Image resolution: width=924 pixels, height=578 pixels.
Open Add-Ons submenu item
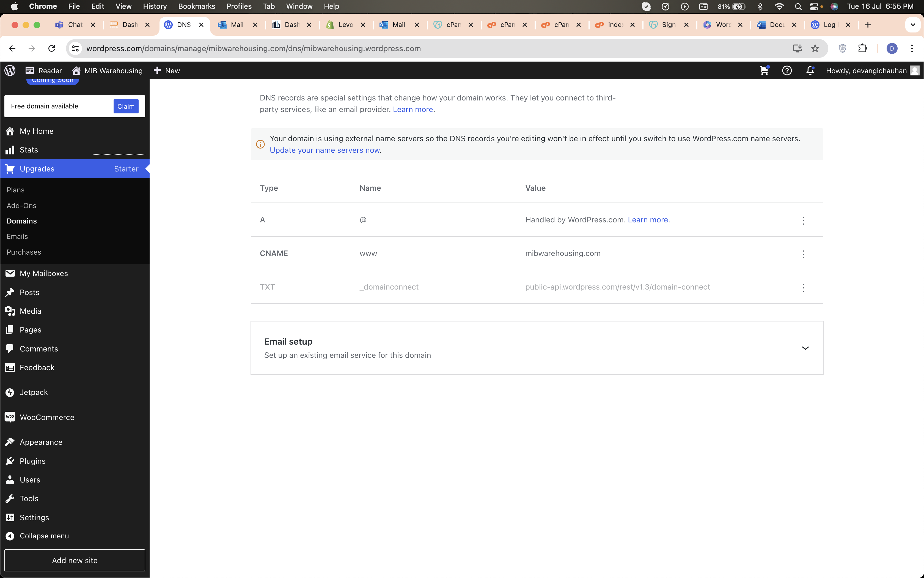point(21,206)
